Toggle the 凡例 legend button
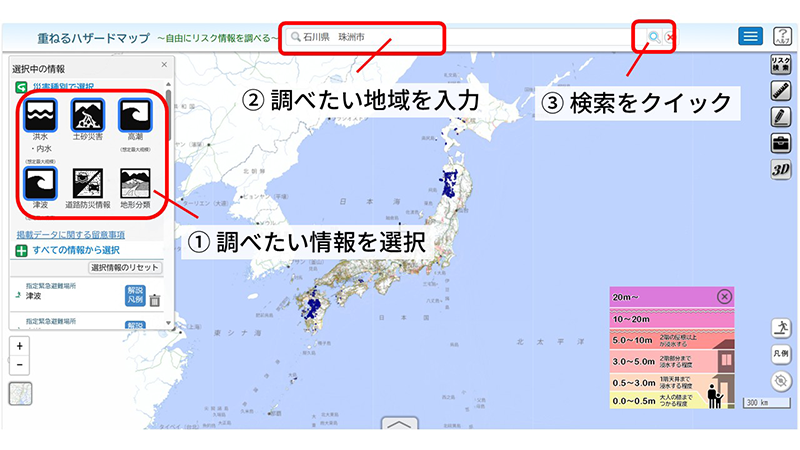The height and width of the screenshot is (450, 800). coord(781,354)
